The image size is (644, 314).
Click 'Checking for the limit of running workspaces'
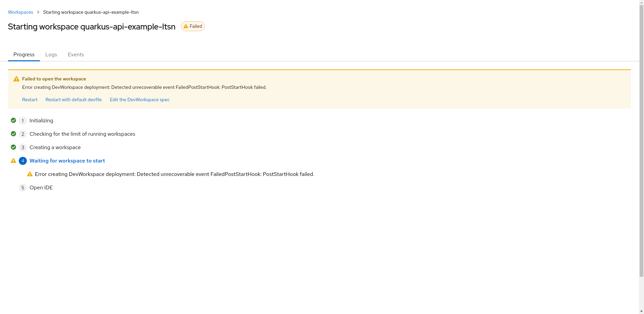tap(82, 134)
